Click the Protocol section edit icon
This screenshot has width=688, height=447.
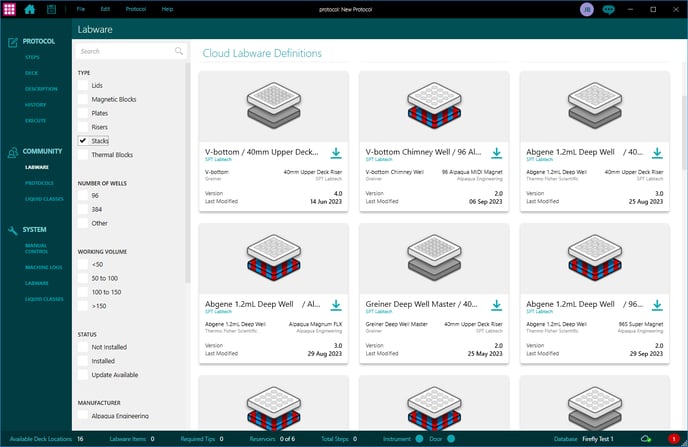12,42
